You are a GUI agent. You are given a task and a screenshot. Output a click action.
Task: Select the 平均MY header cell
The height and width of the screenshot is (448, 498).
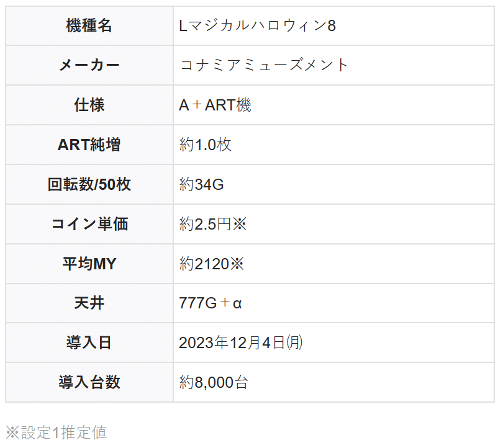click(x=89, y=264)
